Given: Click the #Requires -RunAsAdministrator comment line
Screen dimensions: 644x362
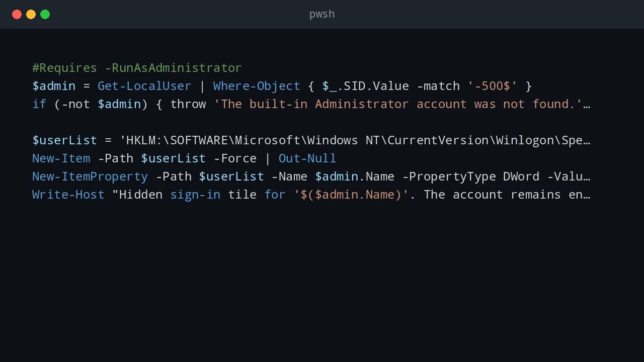Looking at the screenshot, I should (137, 68).
